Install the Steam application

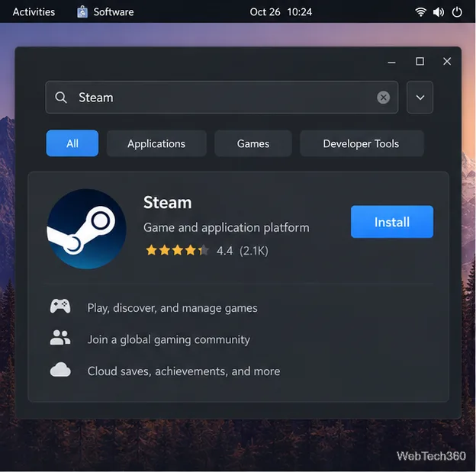pyautogui.click(x=392, y=222)
